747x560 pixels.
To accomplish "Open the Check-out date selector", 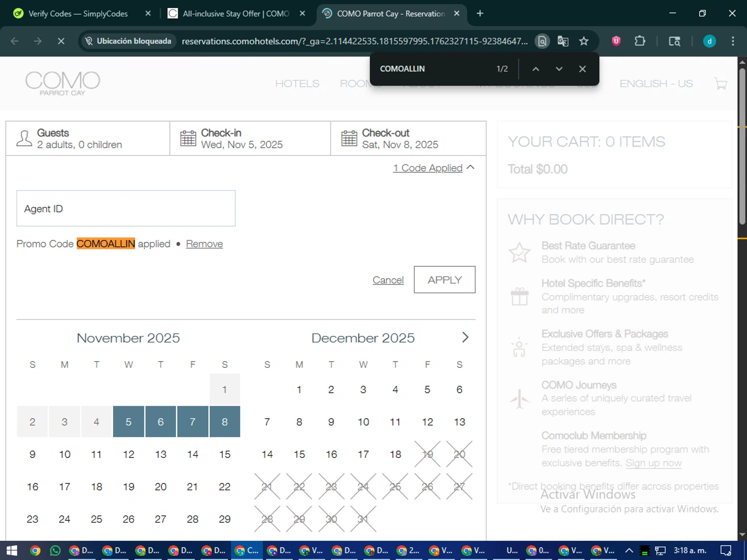I will click(x=408, y=138).
